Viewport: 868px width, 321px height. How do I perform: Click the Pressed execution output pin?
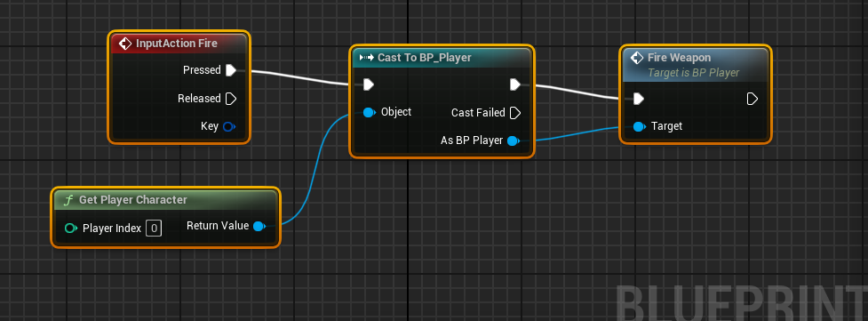pyautogui.click(x=231, y=70)
